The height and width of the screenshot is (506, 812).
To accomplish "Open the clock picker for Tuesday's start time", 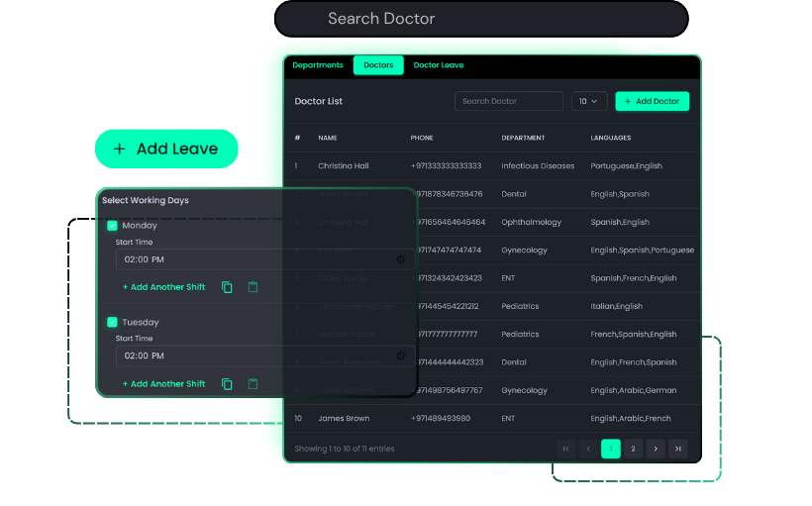I will (401, 355).
